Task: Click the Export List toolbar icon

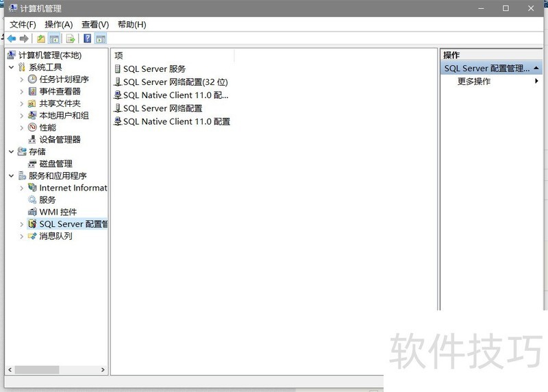Action: point(70,38)
